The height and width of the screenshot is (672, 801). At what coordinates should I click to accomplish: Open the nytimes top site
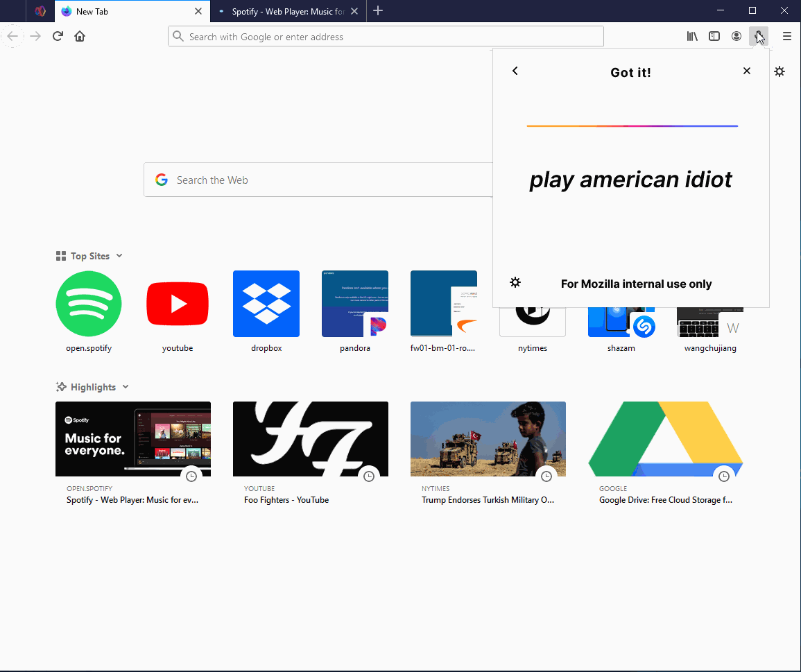coord(533,322)
